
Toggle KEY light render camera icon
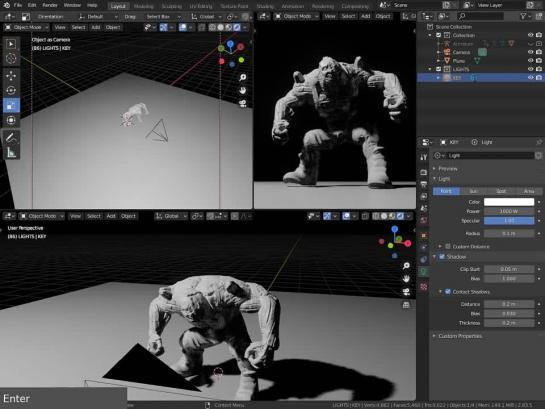[x=539, y=78]
